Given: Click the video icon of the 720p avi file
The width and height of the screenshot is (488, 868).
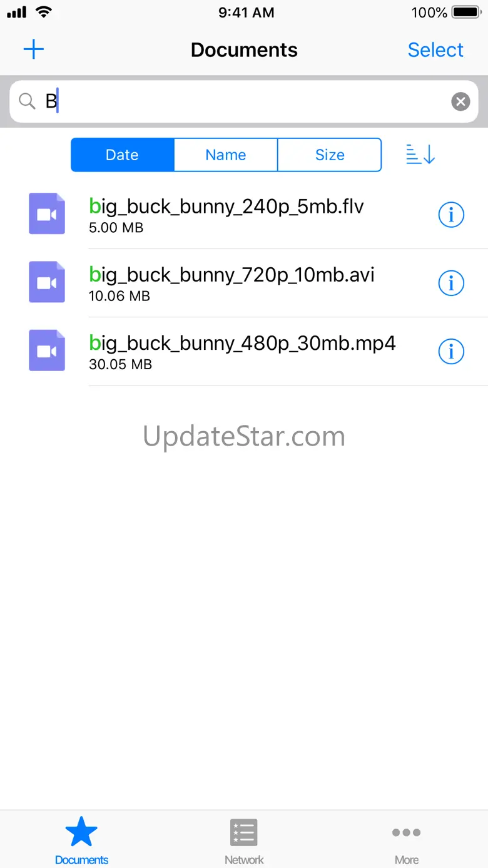Looking at the screenshot, I should tap(47, 282).
